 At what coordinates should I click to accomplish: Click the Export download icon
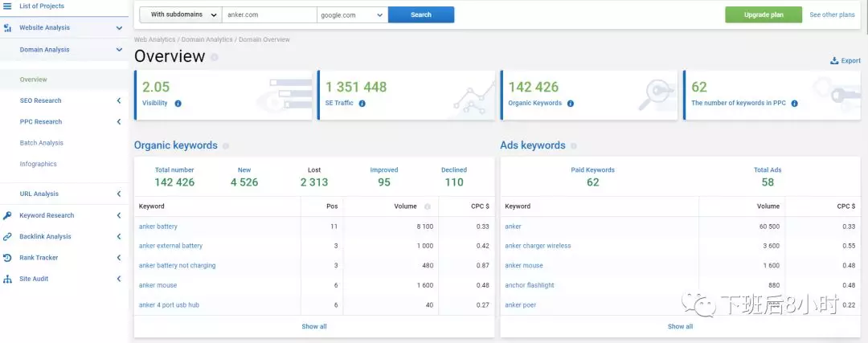834,60
